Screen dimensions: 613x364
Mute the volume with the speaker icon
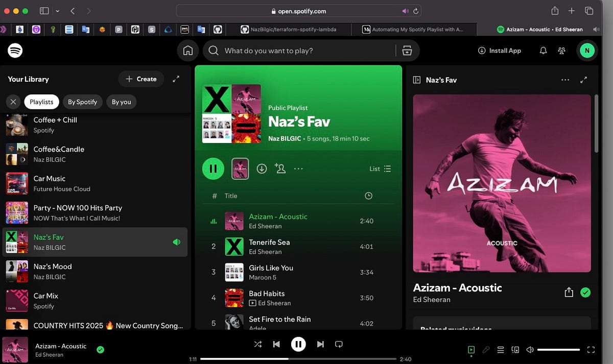(530, 350)
